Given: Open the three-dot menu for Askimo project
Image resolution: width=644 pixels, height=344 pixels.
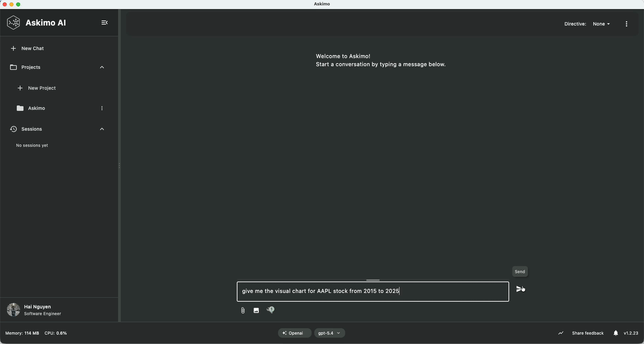Looking at the screenshot, I should click(102, 108).
